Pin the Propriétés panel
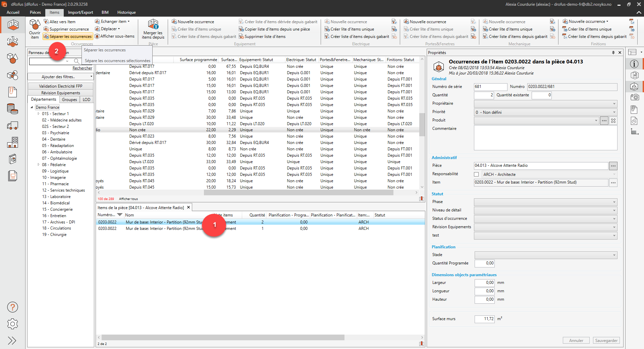 613,53
